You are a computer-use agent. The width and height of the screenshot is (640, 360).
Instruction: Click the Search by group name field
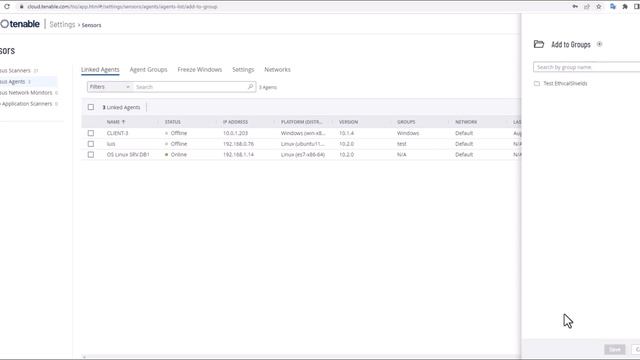[587, 67]
